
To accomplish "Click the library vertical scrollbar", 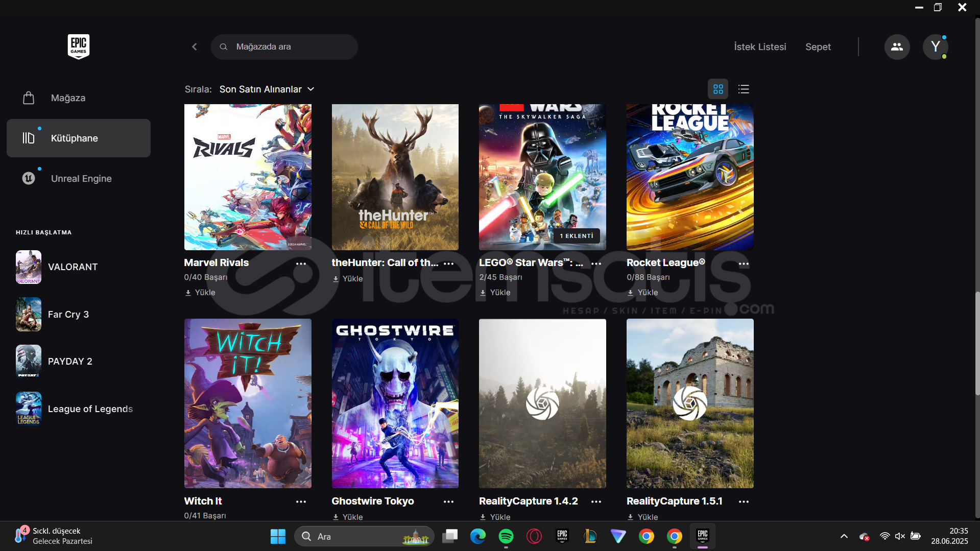I will click(x=977, y=343).
